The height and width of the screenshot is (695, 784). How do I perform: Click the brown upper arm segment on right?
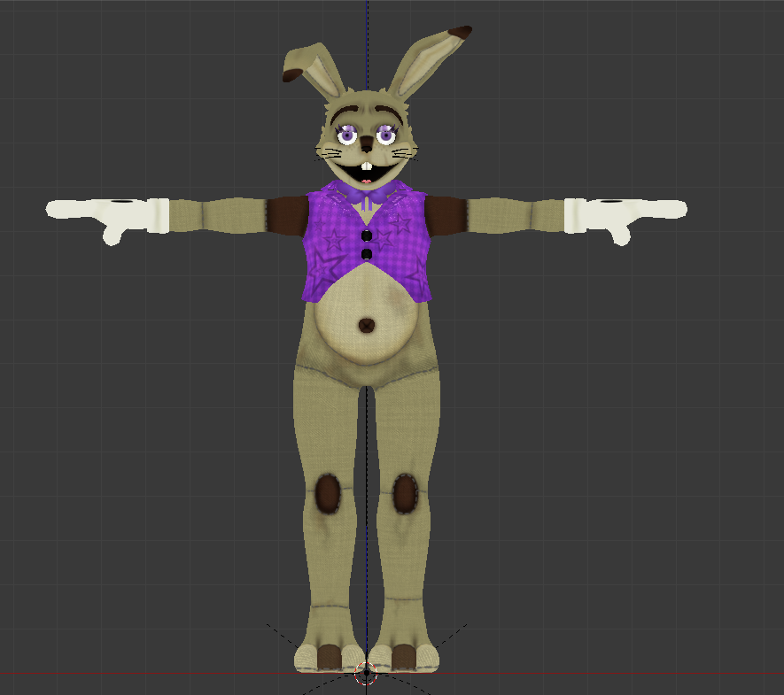click(x=446, y=216)
